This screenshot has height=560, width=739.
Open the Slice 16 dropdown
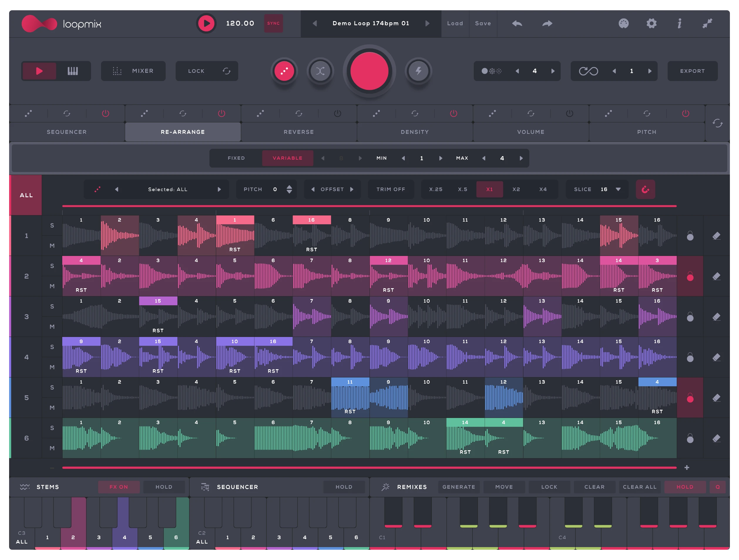click(618, 189)
